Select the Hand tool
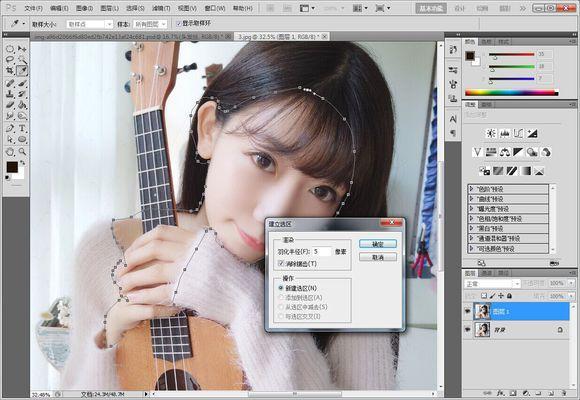The image size is (580, 400). click(x=10, y=151)
